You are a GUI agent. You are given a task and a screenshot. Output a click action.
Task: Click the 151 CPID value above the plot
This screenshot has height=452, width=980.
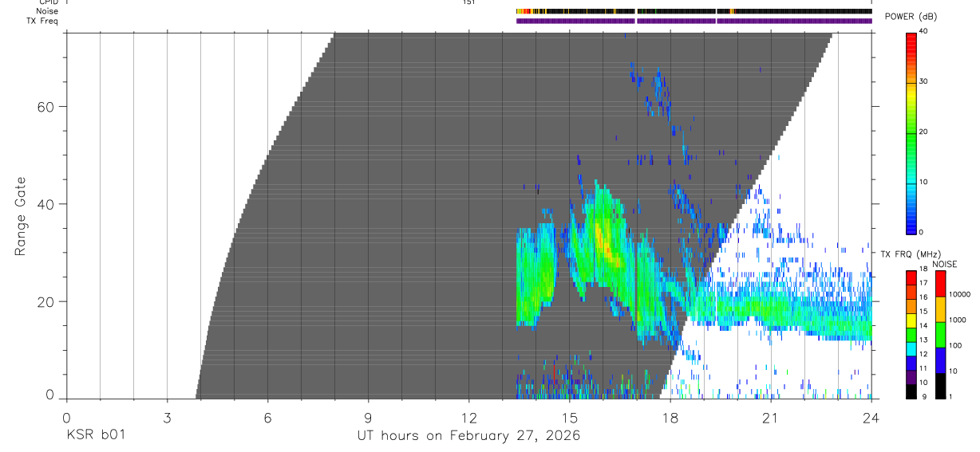[469, 2]
